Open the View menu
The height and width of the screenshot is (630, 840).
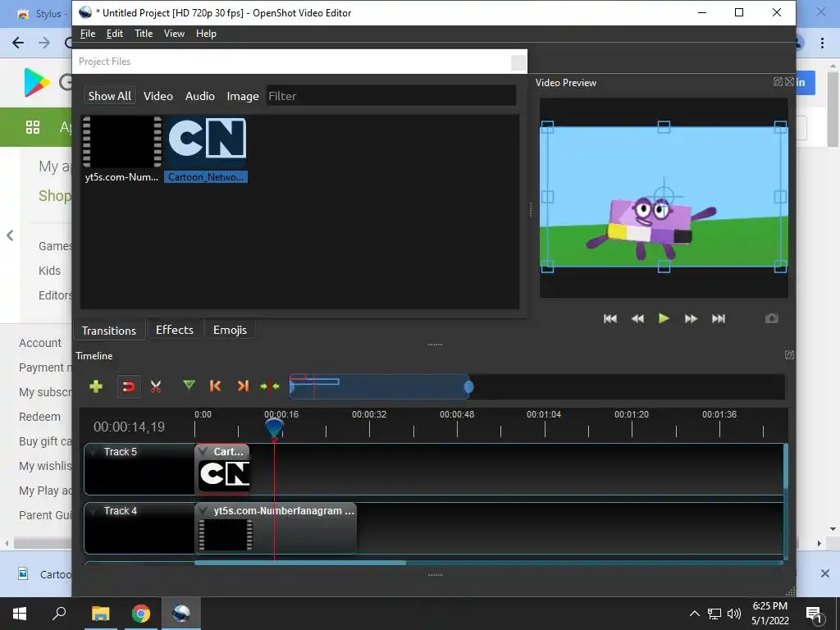(174, 33)
